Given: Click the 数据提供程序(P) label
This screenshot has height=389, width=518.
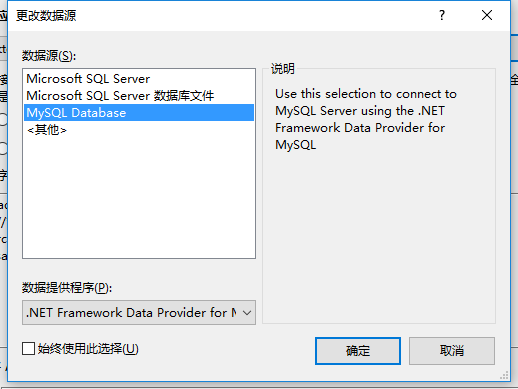Looking at the screenshot, I should (x=67, y=288).
